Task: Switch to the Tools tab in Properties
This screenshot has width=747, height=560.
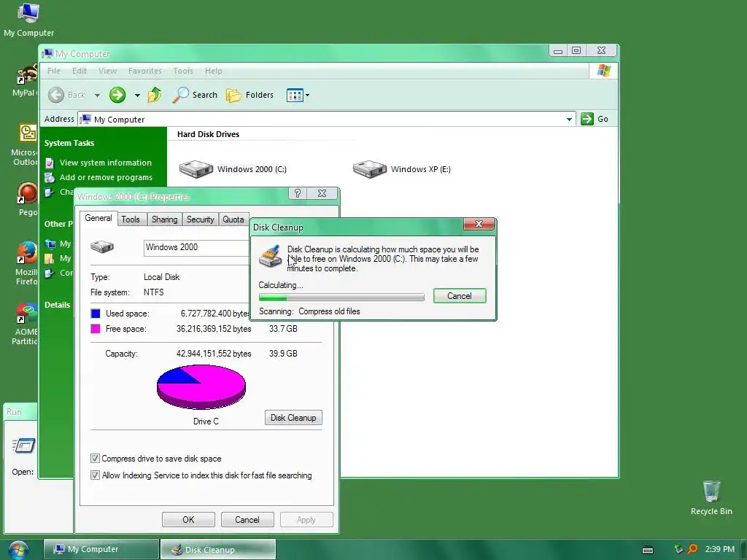Action: [x=131, y=219]
